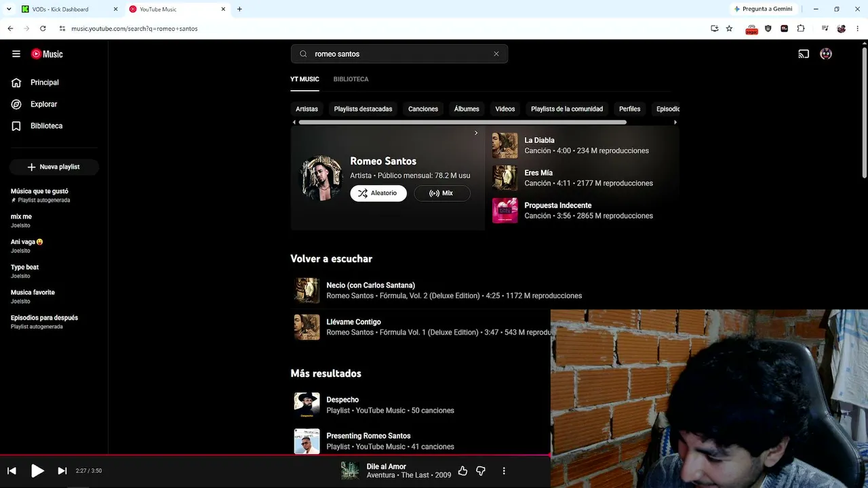Play Eres Mía from its thumbnail
Viewport: 868px width, 488px height.
(x=505, y=178)
